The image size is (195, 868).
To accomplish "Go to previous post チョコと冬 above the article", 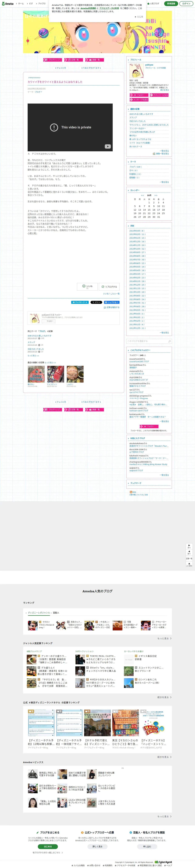I will click(61, 68).
